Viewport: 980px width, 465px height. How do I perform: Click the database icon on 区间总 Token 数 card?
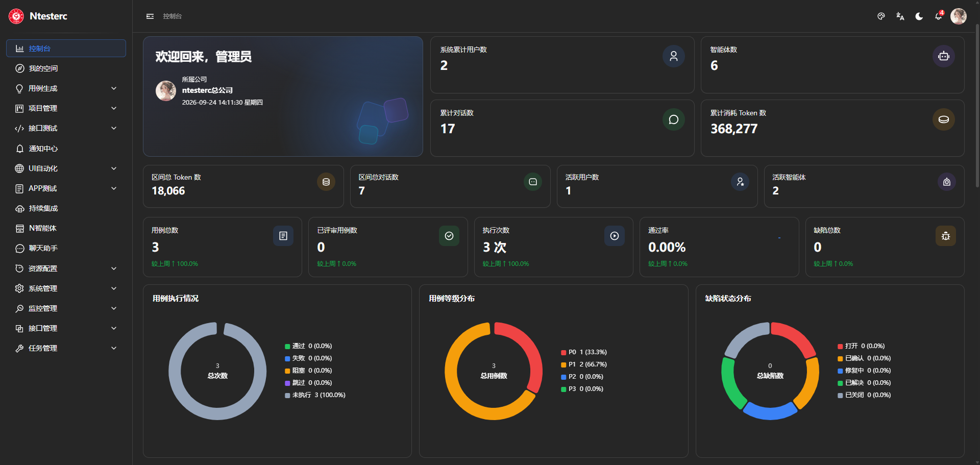pyautogui.click(x=326, y=182)
